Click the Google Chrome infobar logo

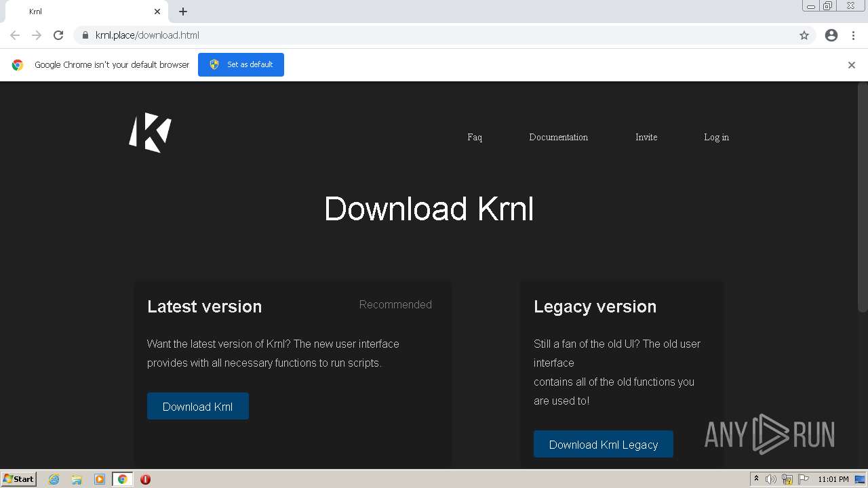click(x=18, y=65)
